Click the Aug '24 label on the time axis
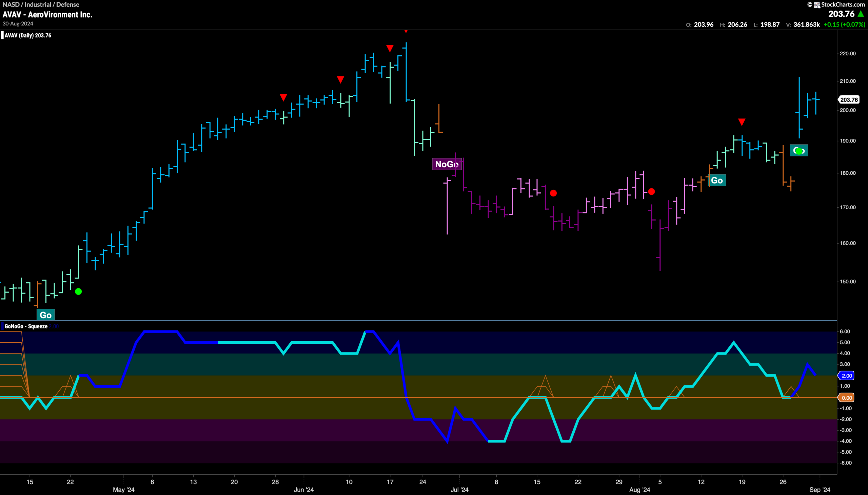This screenshot has height=495, width=868. tap(640, 490)
